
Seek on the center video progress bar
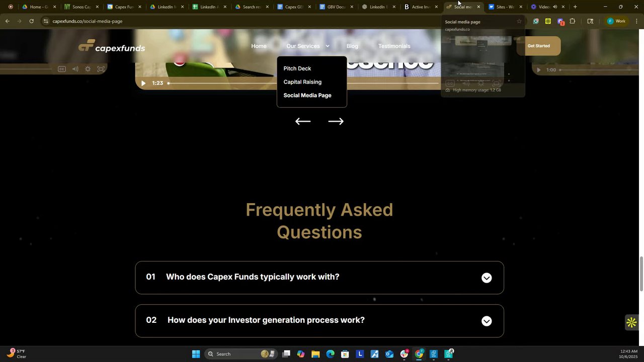(x=303, y=83)
